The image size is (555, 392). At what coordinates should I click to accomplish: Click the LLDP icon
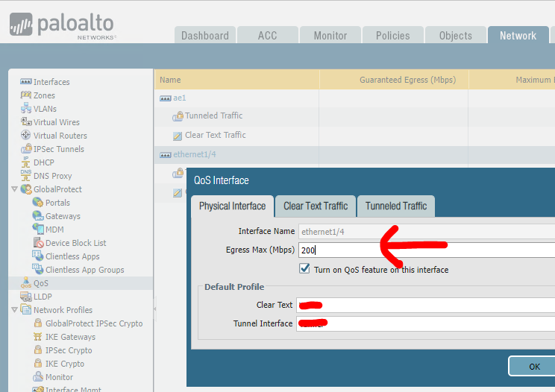[26, 296]
